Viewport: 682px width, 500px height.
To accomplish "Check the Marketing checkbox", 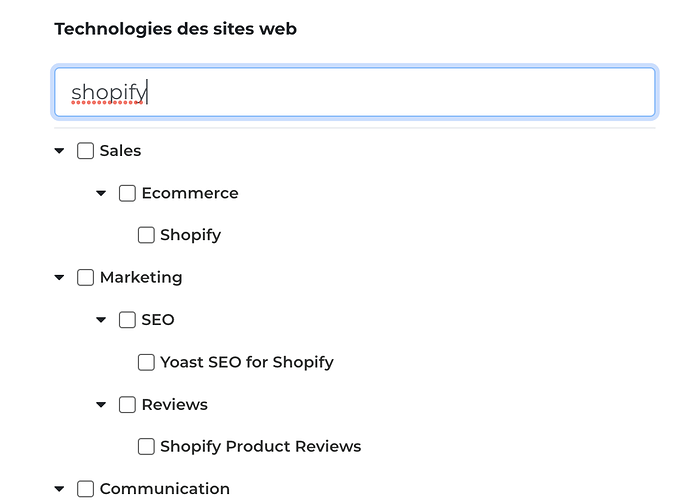I will 85,277.
